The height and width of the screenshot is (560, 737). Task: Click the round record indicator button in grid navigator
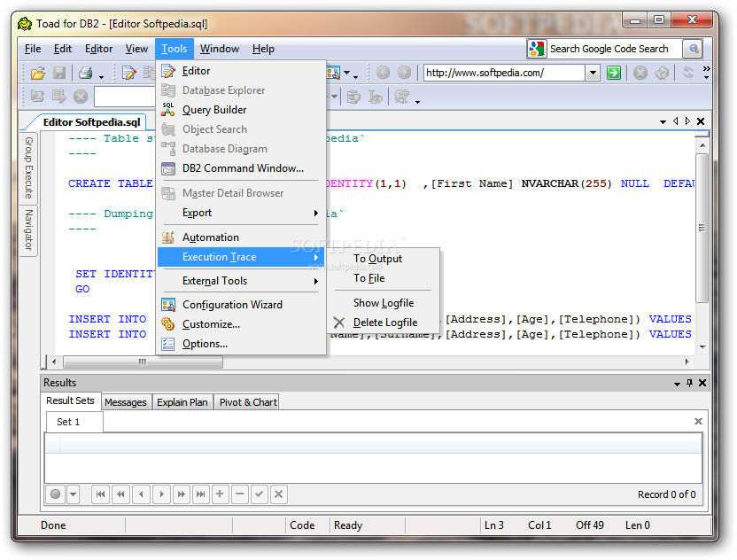[56, 494]
